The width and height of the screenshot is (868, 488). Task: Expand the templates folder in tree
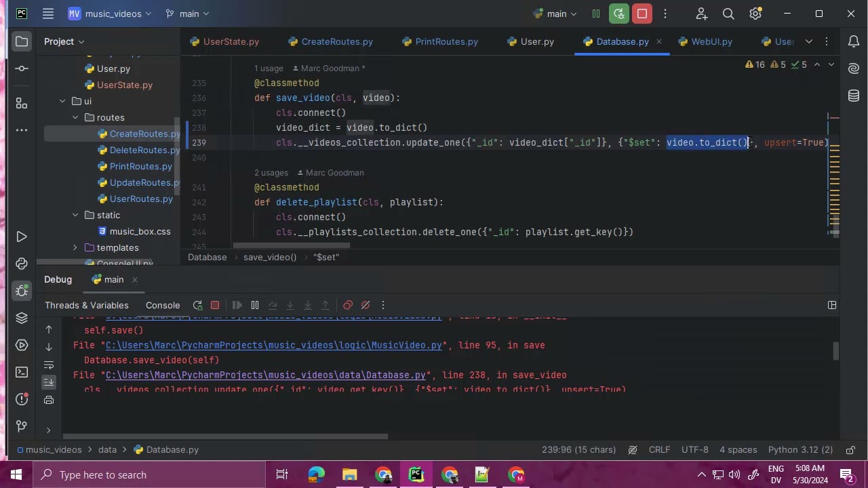75,247
